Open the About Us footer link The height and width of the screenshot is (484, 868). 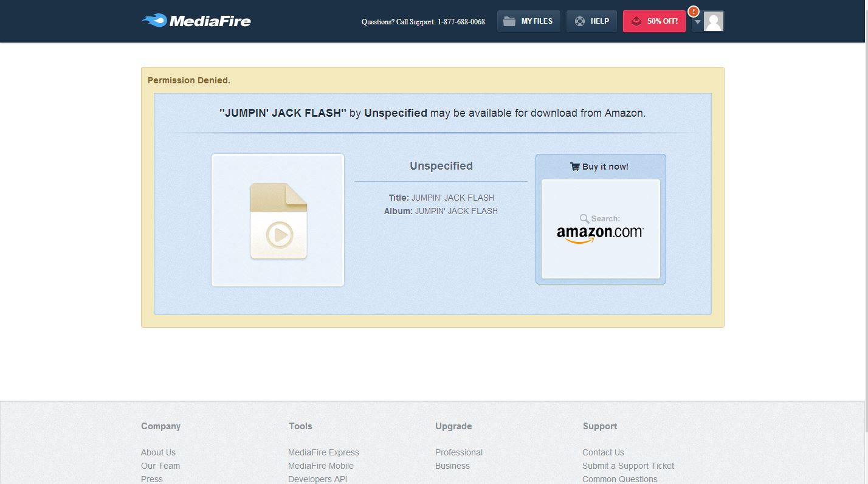pyautogui.click(x=158, y=452)
